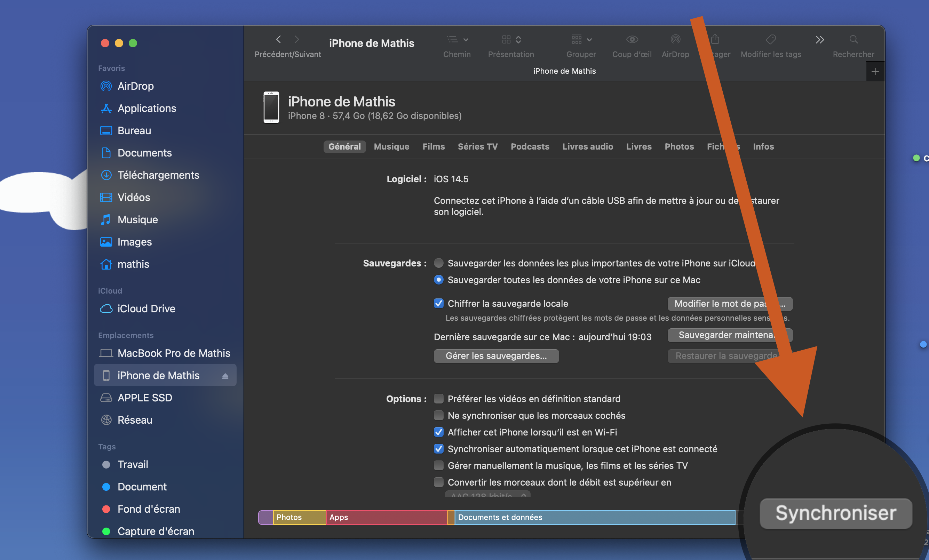Disable Afficher cet iPhone en Wi-Fi
The width and height of the screenshot is (929, 560).
tap(438, 432)
